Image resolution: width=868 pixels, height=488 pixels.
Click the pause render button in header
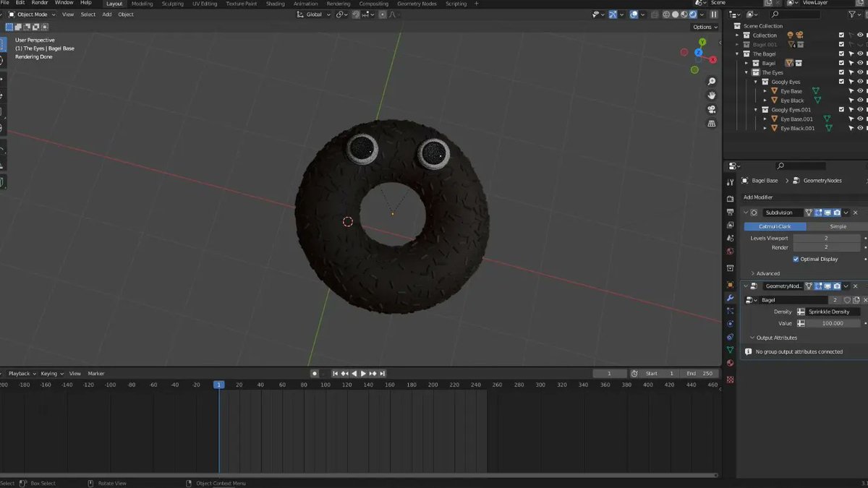(x=714, y=14)
